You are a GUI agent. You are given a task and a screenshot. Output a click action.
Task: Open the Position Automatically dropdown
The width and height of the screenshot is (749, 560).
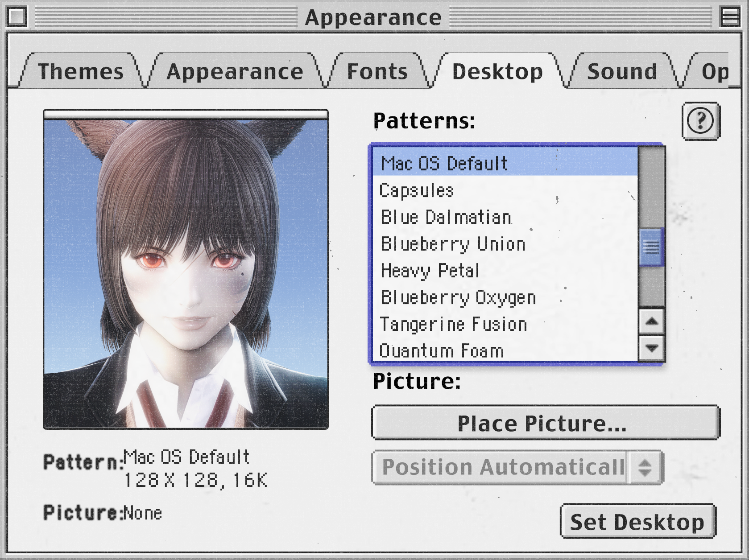tap(517, 467)
